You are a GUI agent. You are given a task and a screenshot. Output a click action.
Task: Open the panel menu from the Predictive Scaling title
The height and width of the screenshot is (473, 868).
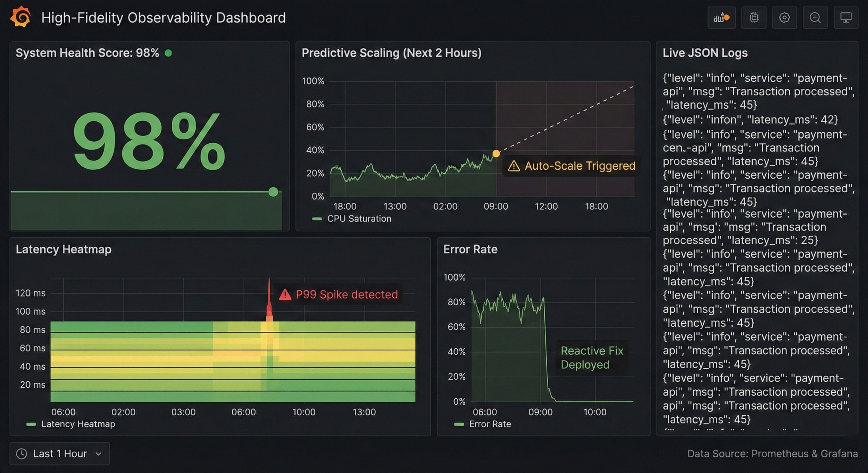[x=391, y=53]
